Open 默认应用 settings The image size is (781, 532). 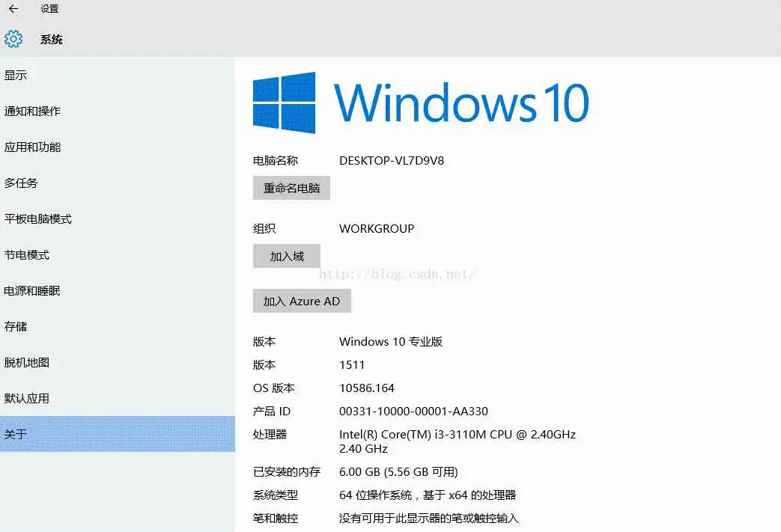27,398
